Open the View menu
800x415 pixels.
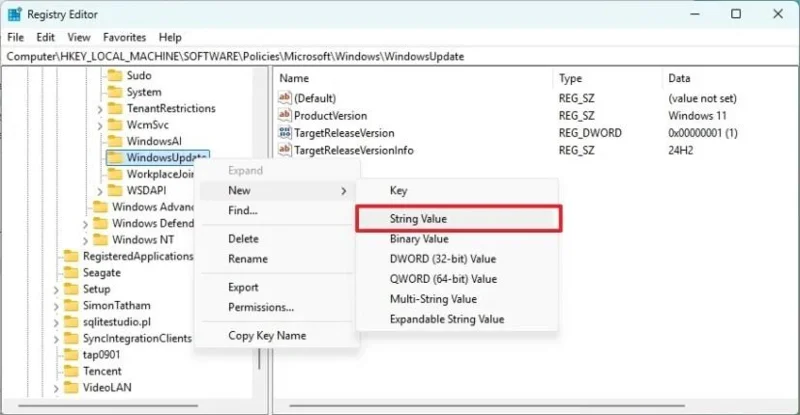[79, 37]
